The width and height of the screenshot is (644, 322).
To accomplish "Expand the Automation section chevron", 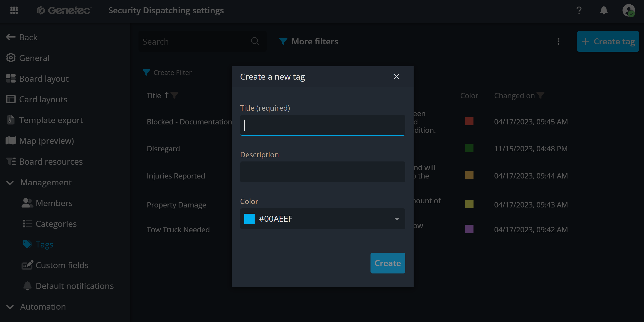I will pos(10,307).
